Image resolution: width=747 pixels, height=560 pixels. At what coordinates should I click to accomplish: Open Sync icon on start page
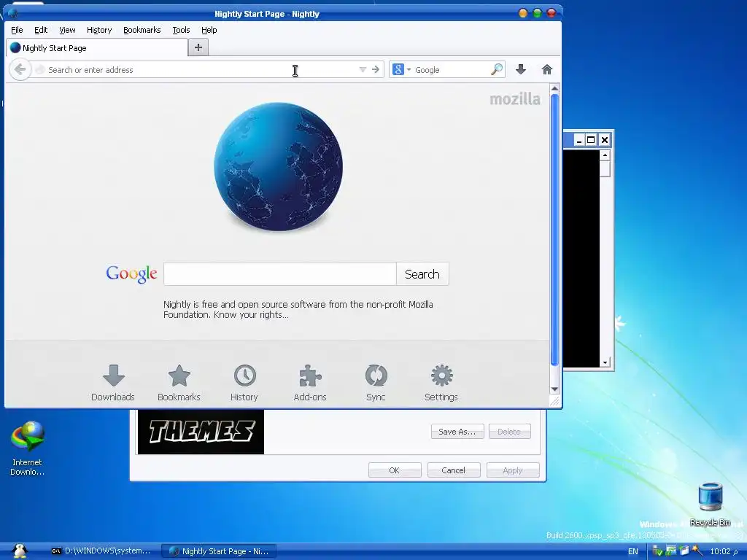(x=376, y=383)
